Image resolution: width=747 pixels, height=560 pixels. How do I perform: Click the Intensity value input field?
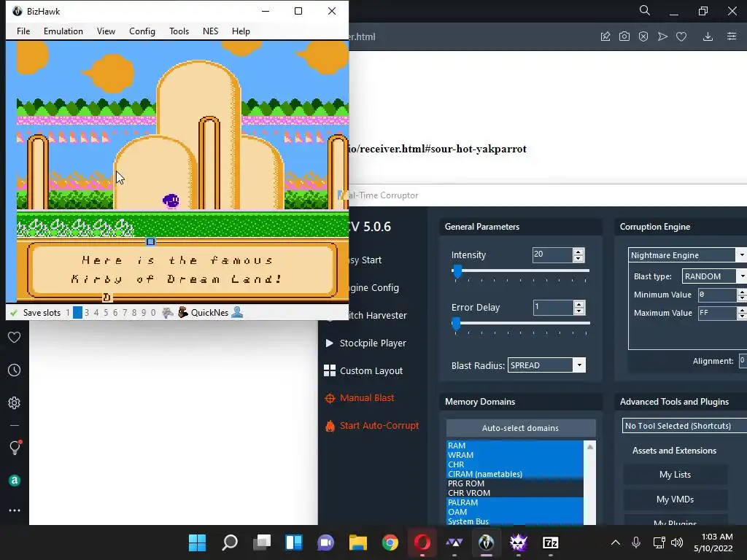[x=552, y=254]
